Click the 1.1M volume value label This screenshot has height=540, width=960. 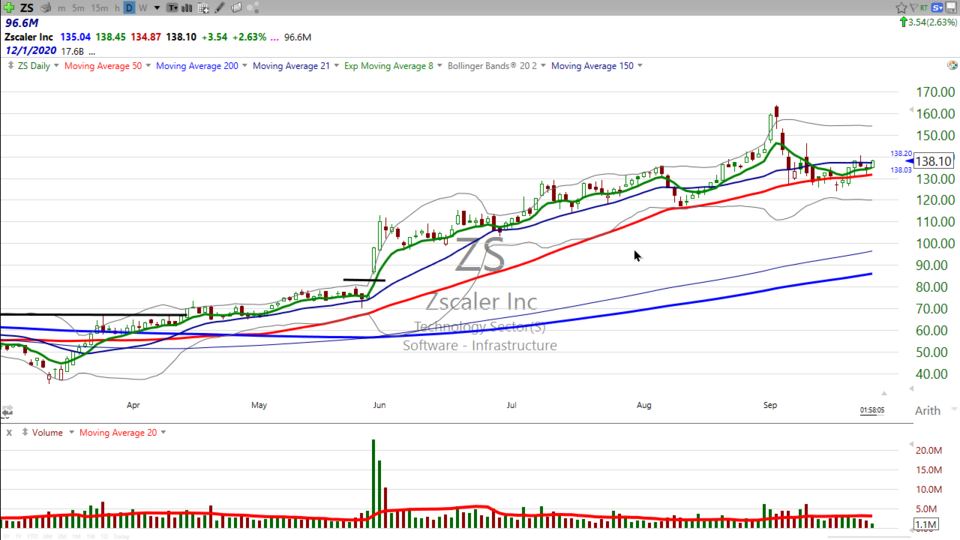(925, 525)
